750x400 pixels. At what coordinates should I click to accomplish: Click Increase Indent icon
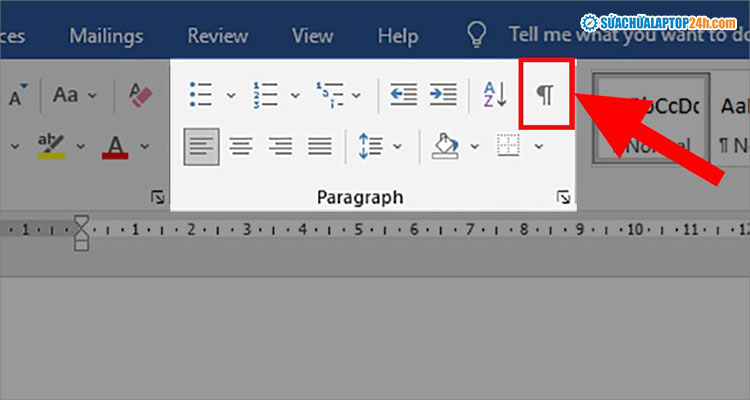point(442,95)
